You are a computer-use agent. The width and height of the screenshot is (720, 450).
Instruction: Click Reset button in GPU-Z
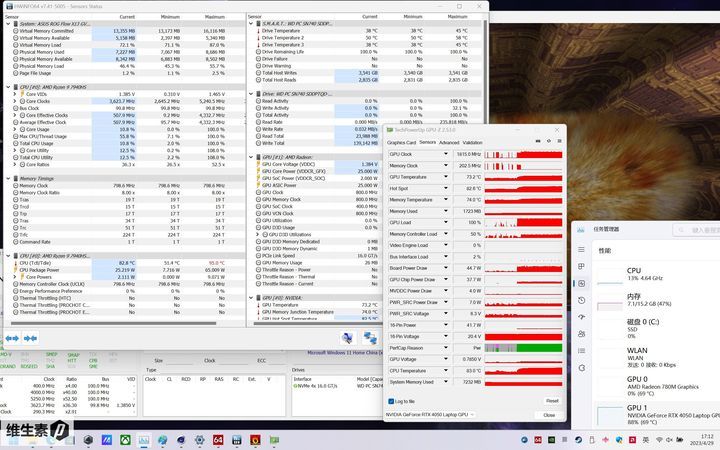(x=552, y=401)
